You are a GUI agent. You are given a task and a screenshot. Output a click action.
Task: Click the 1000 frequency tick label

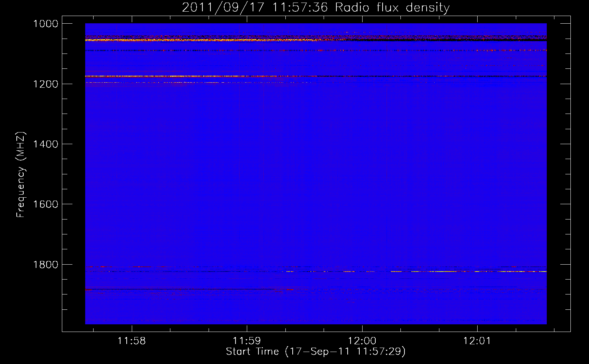click(46, 24)
